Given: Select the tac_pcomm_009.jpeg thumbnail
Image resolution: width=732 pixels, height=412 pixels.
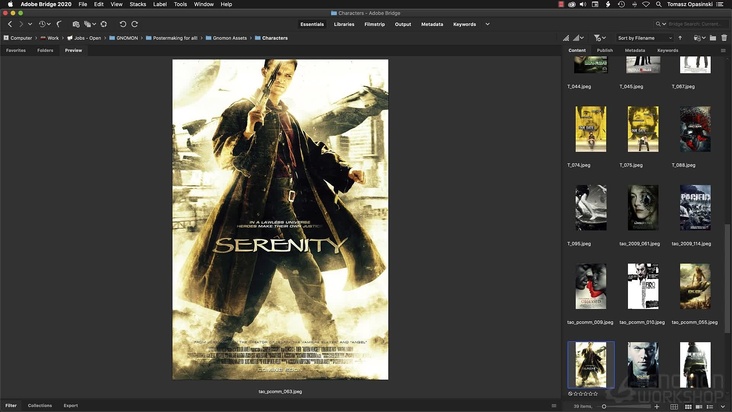Looking at the screenshot, I should 590,286.
